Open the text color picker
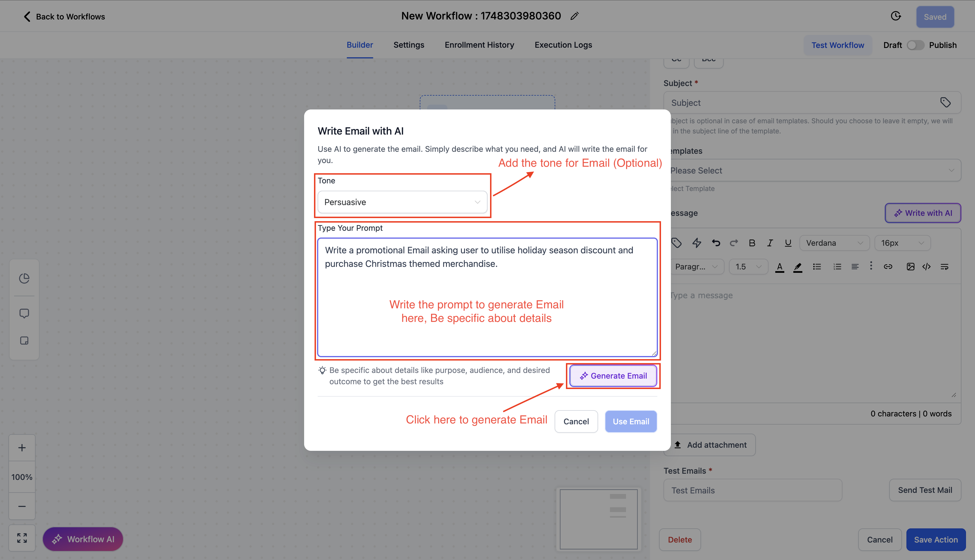The height and width of the screenshot is (560, 975). tap(779, 267)
